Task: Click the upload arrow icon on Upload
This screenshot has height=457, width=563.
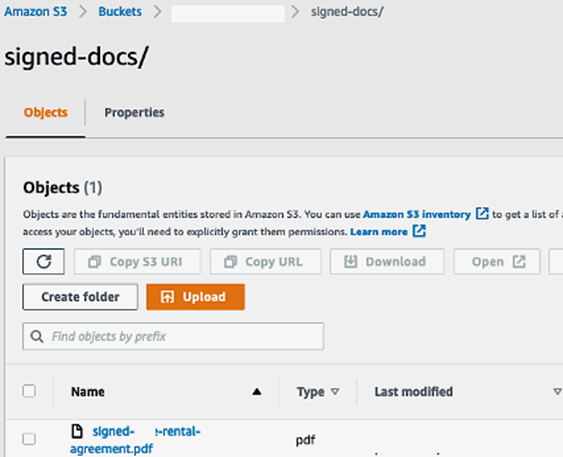Action: (x=167, y=297)
